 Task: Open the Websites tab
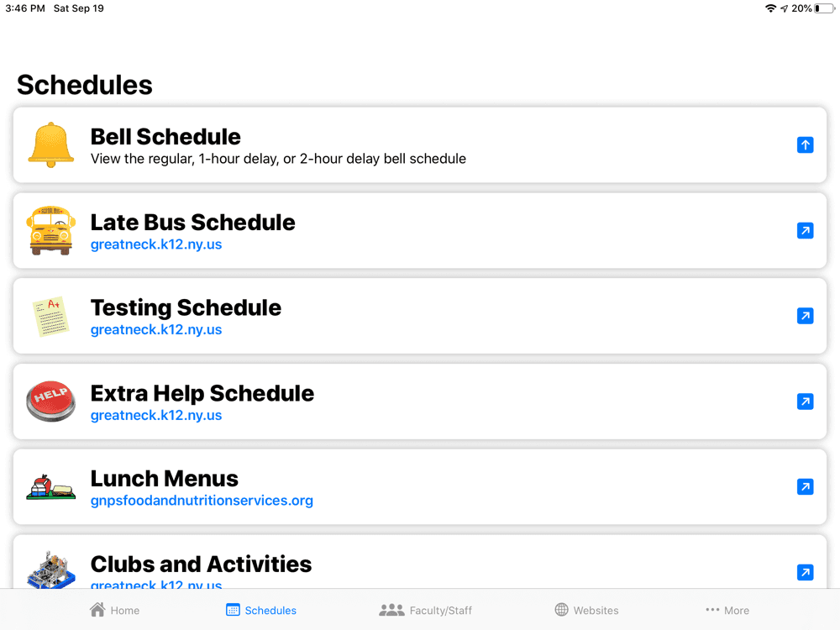586,610
